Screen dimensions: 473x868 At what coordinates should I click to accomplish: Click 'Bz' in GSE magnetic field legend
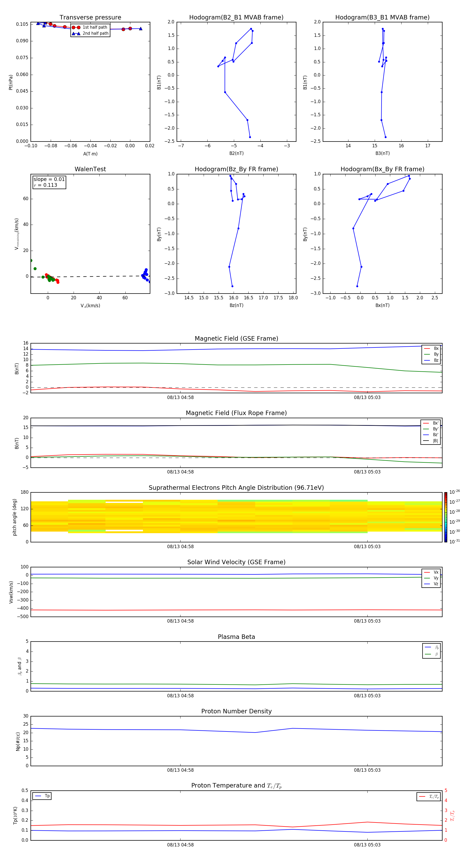pos(436,361)
